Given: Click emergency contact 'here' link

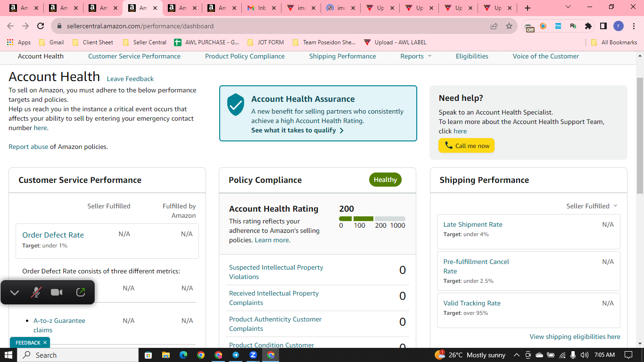Looking at the screenshot, I should click(40, 128).
